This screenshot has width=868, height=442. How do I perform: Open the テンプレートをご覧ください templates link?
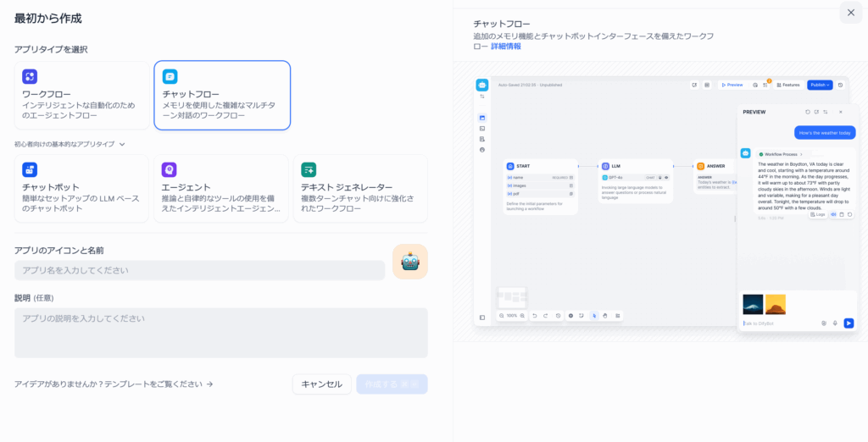point(114,384)
